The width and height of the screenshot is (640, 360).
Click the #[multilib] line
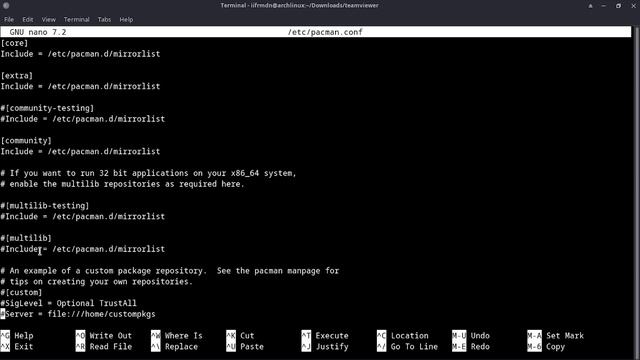(26, 238)
